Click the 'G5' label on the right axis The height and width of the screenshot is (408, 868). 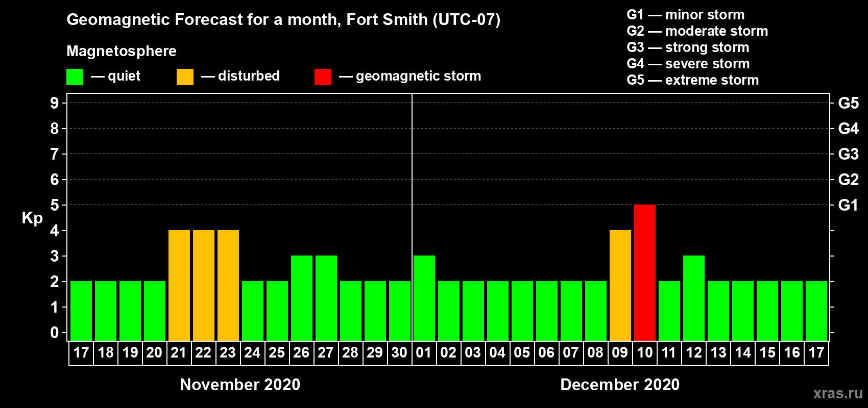point(849,103)
